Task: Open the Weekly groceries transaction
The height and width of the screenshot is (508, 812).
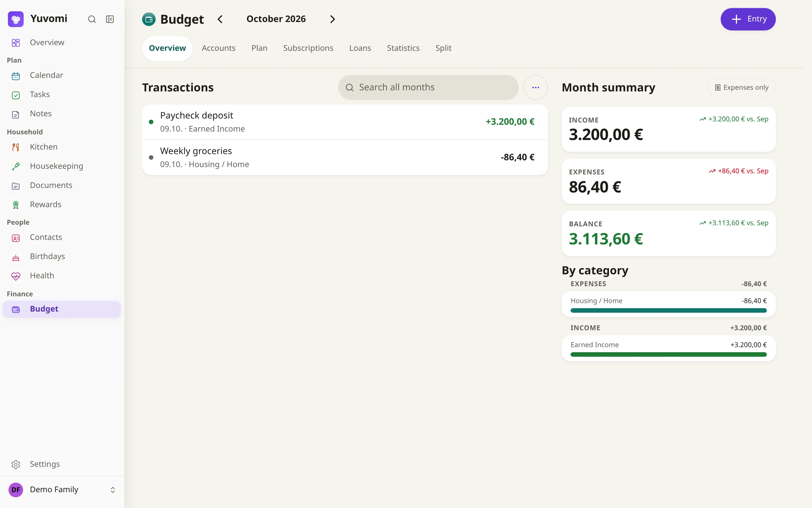Action: pyautogui.click(x=345, y=157)
